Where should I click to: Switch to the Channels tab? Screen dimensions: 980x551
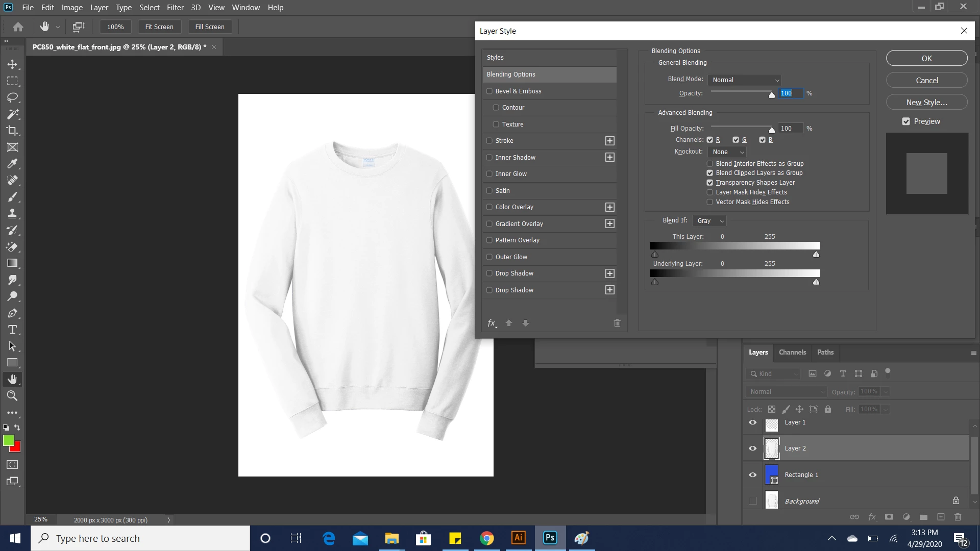point(792,353)
